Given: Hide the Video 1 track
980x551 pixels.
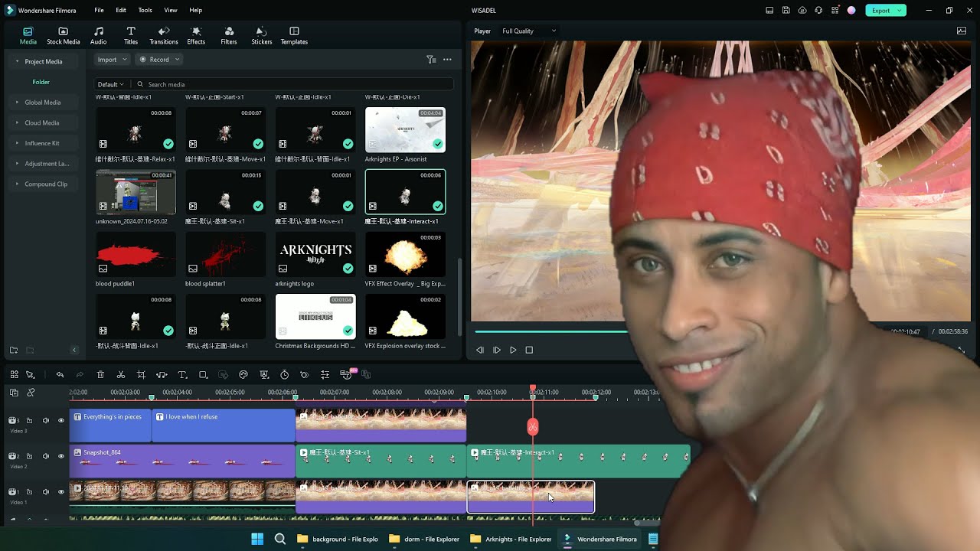Looking at the screenshot, I should [x=61, y=492].
